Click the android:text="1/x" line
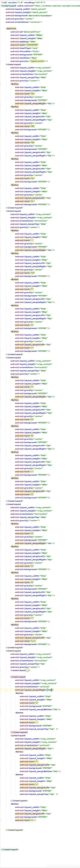Screen dimensions: 80x868 point(26,641)
